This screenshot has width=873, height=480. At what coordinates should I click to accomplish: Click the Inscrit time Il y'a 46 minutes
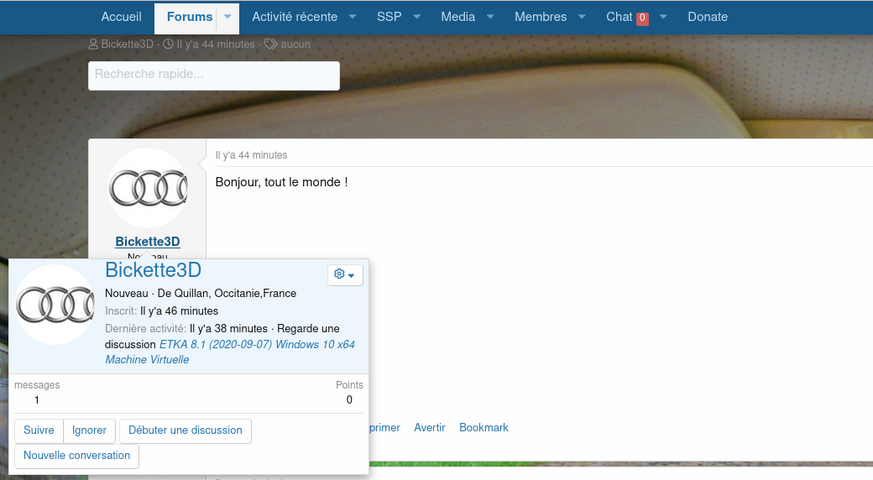pyautogui.click(x=179, y=311)
